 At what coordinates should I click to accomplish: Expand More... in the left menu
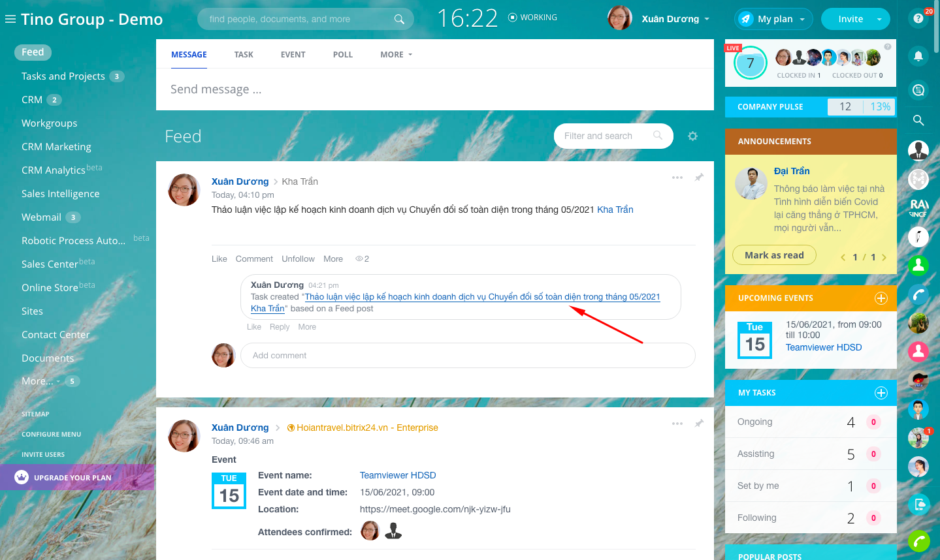pyautogui.click(x=41, y=381)
